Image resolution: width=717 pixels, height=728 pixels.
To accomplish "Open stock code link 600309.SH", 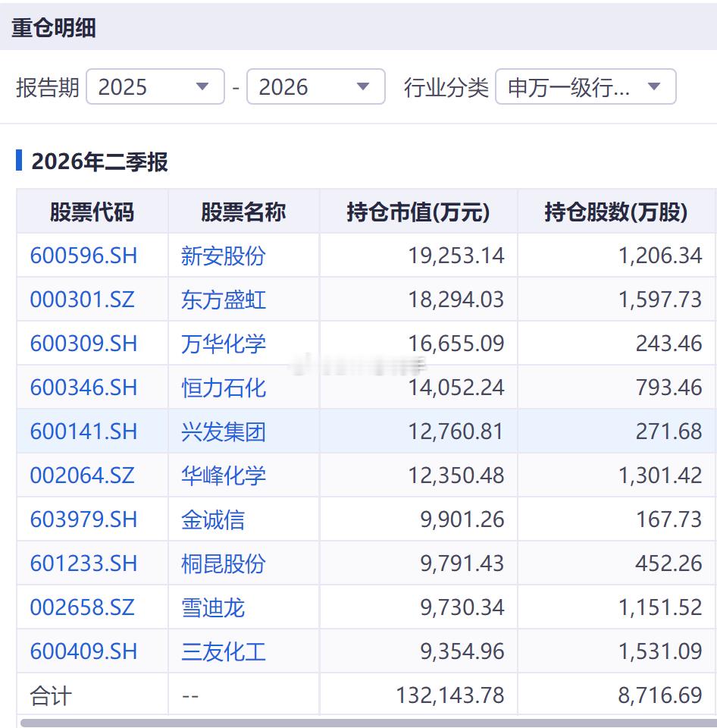I will pyautogui.click(x=83, y=344).
